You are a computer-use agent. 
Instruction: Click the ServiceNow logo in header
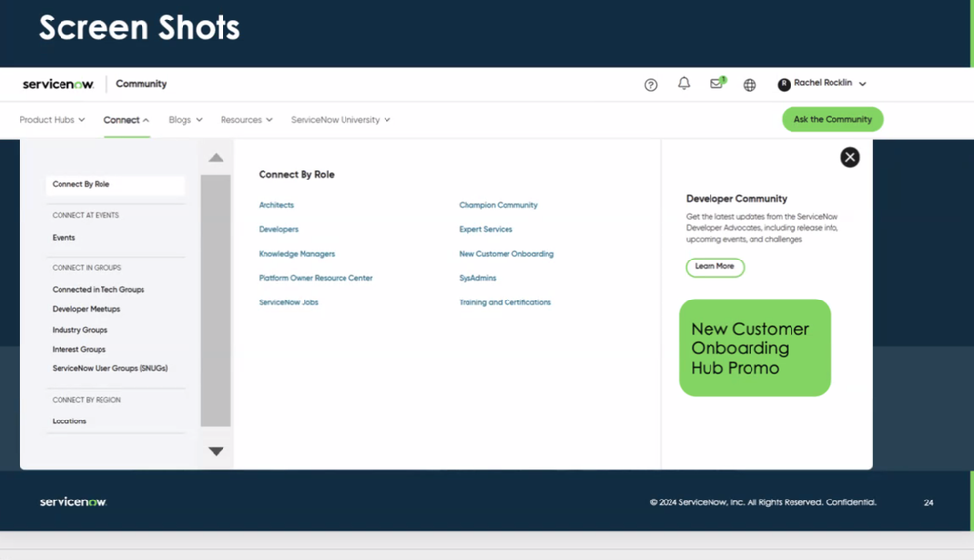click(59, 84)
